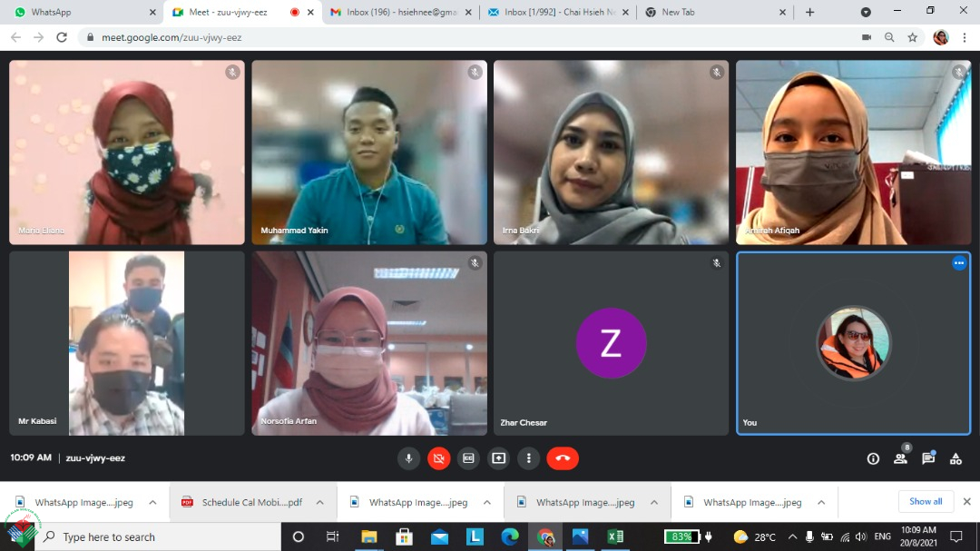Viewport: 980px width, 551px height.
Task: Expand options for Schedule Cal Mobi pdf download
Action: (x=320, y=502)
